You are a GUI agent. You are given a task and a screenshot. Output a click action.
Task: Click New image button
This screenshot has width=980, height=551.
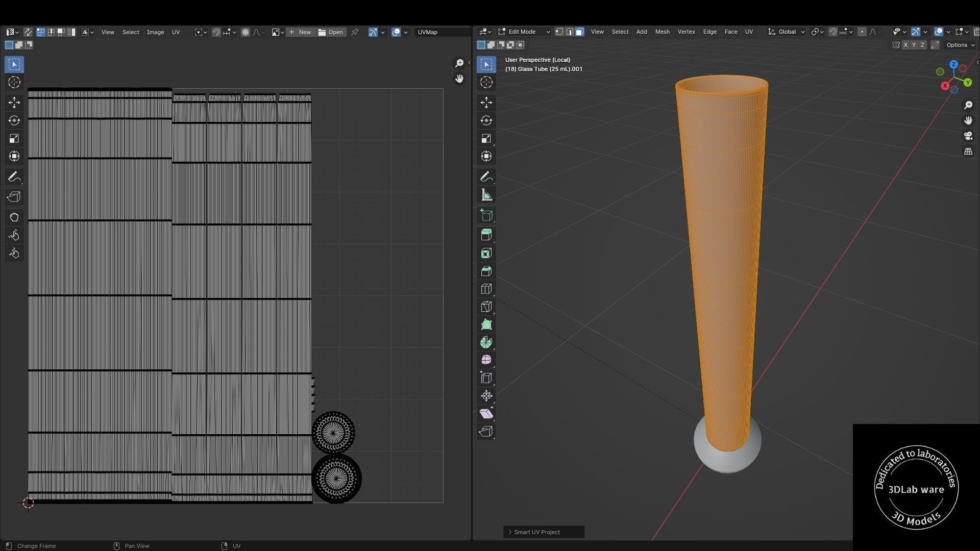coord(300,32)
